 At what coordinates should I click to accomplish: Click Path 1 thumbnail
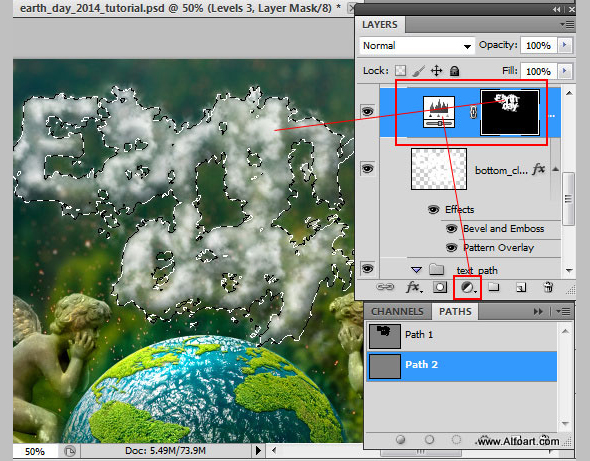point(385,336)
